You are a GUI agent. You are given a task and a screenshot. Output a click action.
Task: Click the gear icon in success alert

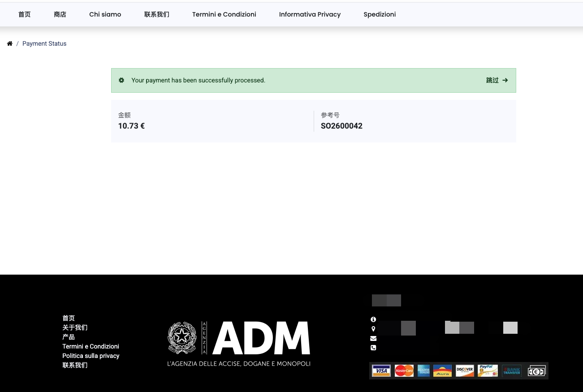coord(121,80)
